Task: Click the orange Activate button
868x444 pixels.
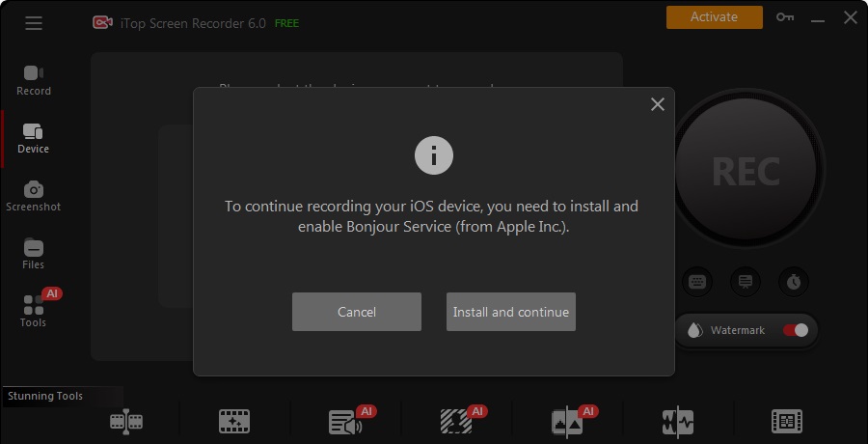Action: point(714,17)
